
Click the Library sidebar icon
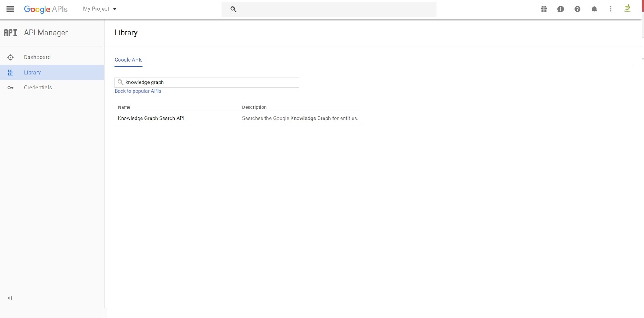pos(10,73)
